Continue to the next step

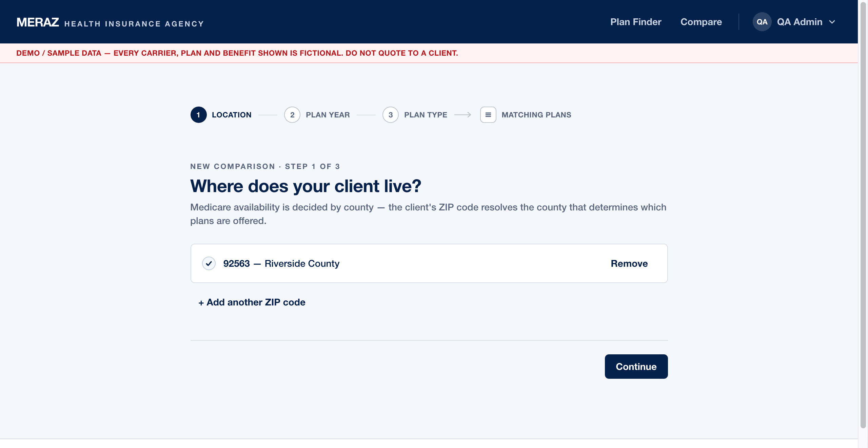(x=636, y=367)
